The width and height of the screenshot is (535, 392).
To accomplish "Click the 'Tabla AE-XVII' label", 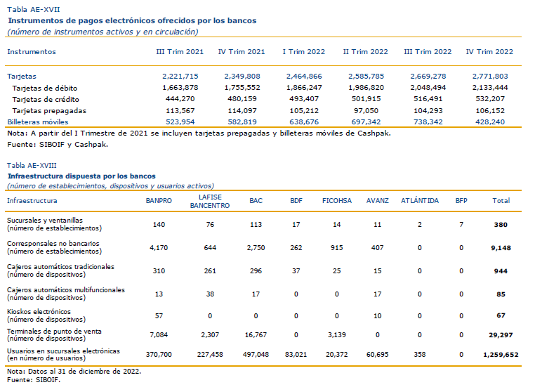I will 34,10.
